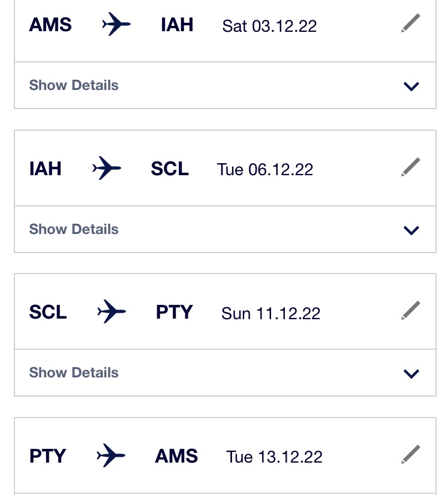
Task: Select the Tue 13.12.22 date text
Action: [275, 457]
